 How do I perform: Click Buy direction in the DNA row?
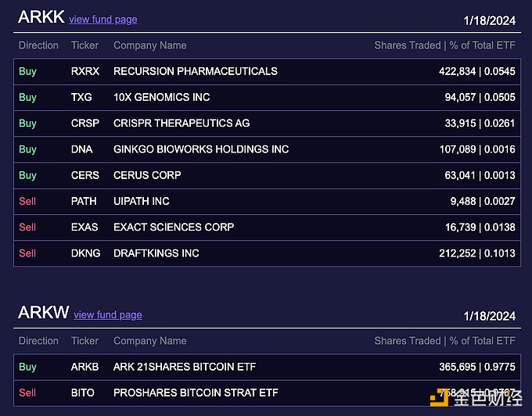pos(27,149)
